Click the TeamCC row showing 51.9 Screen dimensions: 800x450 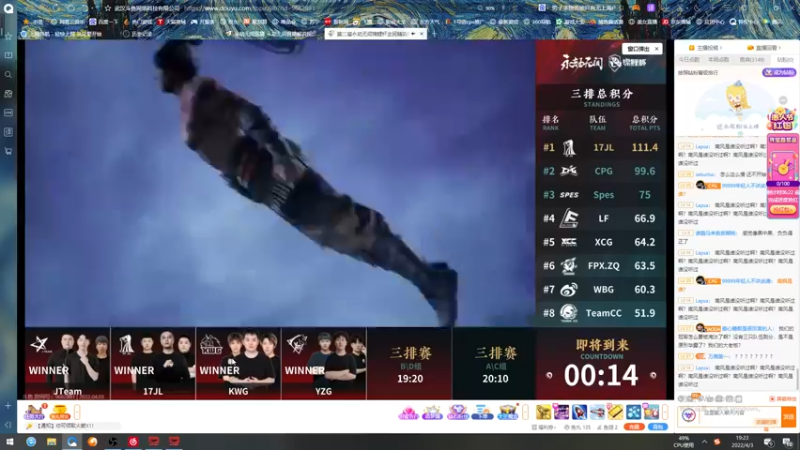(601, 313)
